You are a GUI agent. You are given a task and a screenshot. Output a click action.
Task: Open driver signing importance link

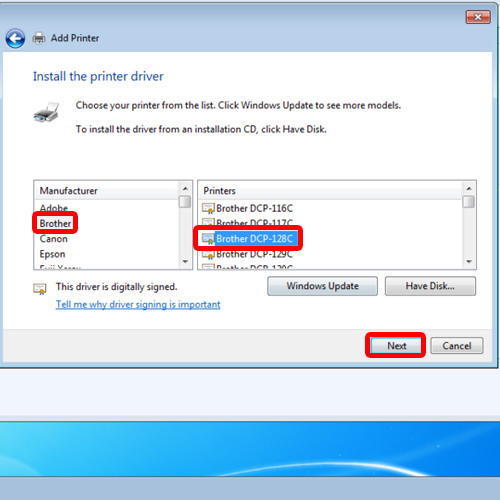[138, 305]
